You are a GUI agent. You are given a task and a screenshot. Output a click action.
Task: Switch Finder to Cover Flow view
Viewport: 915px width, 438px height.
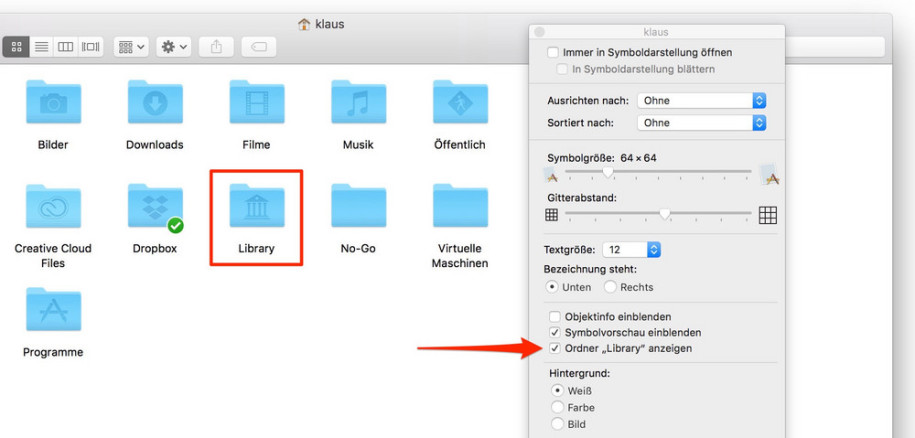(x=90, y=47)
